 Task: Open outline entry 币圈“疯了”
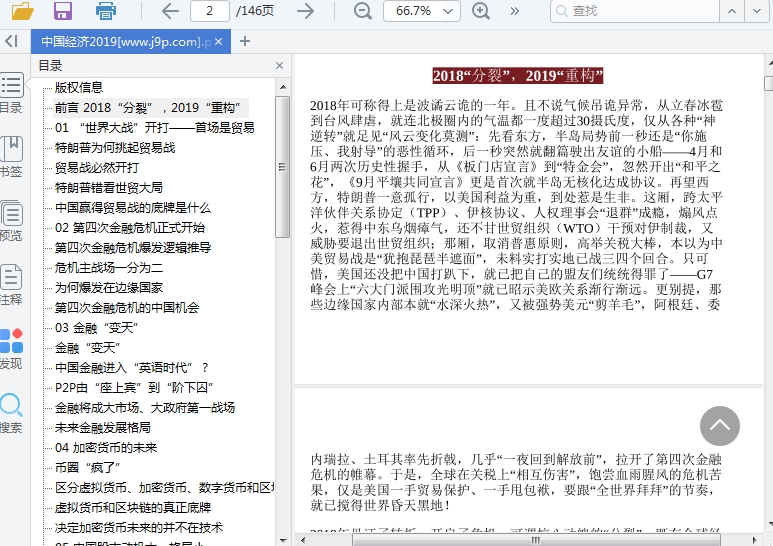coord(87,468)
